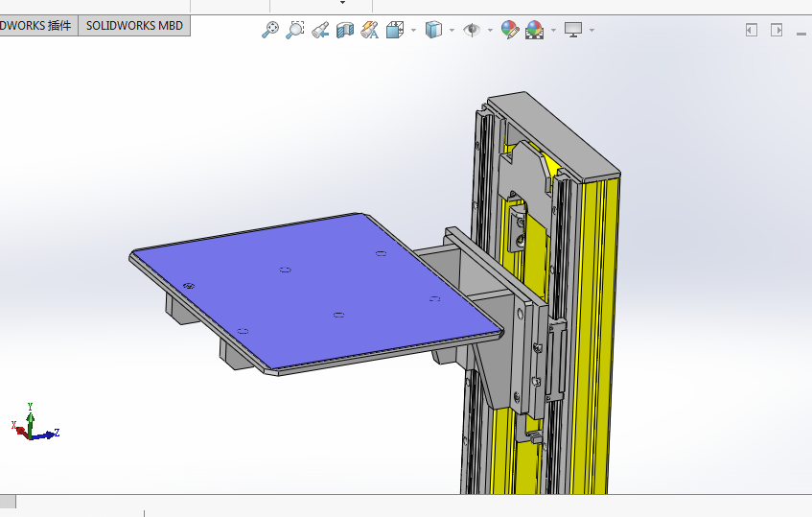This screenshot has height=517, width=812.
Task: Expand the Hide/Show Items dropdown arrow
Action: point(490,30)
